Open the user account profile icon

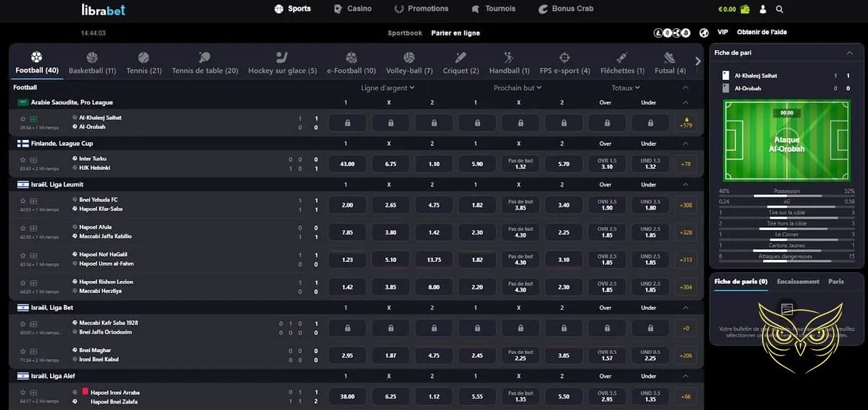(763, 9)
